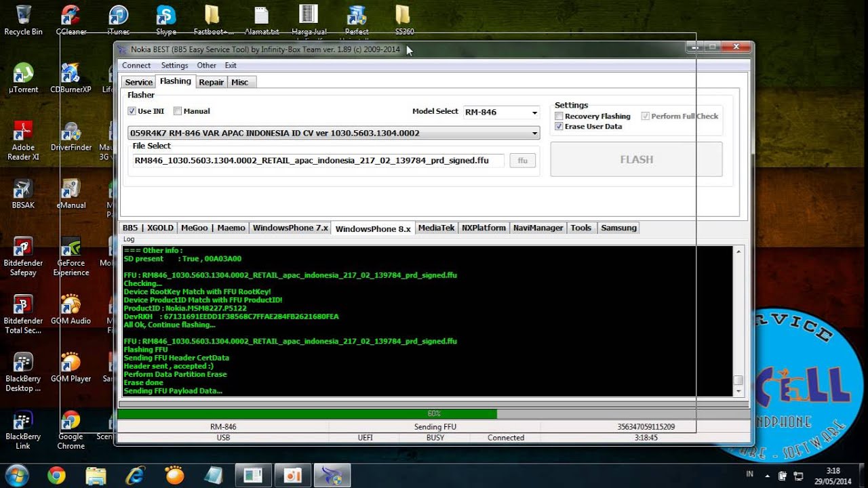Image resolution: width=868 pixels, height=488 pixels.
Task: Switch to the Repair tab
Action: pyautogui.click(x=211, y=82)
